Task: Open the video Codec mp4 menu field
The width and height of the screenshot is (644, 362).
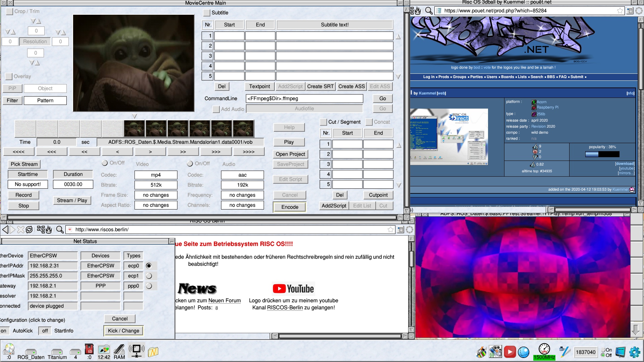Action: coord(156,175)
